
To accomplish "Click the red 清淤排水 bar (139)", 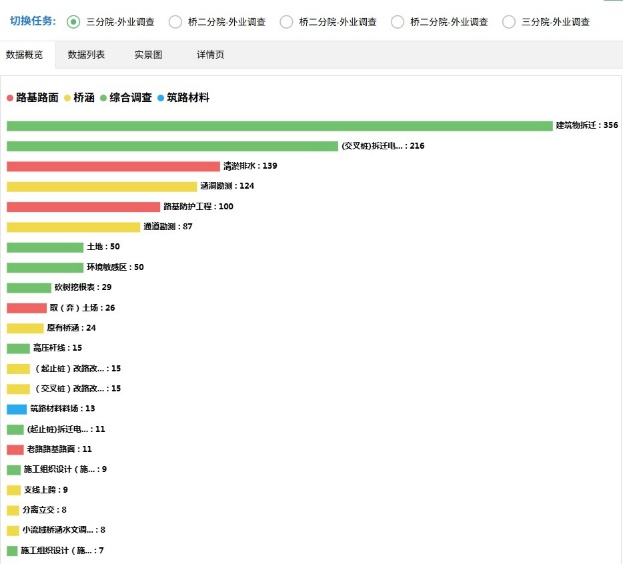I will point(113,166).
